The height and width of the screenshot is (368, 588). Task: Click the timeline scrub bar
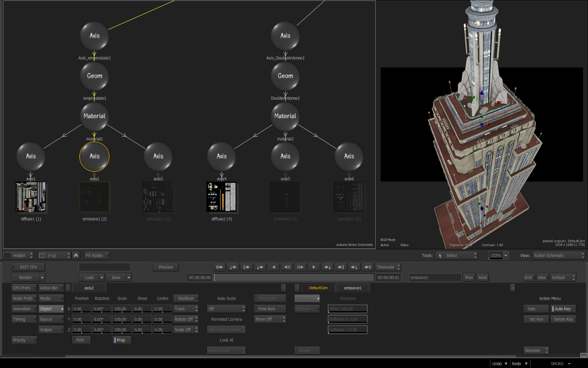click(x=294, y=278)
